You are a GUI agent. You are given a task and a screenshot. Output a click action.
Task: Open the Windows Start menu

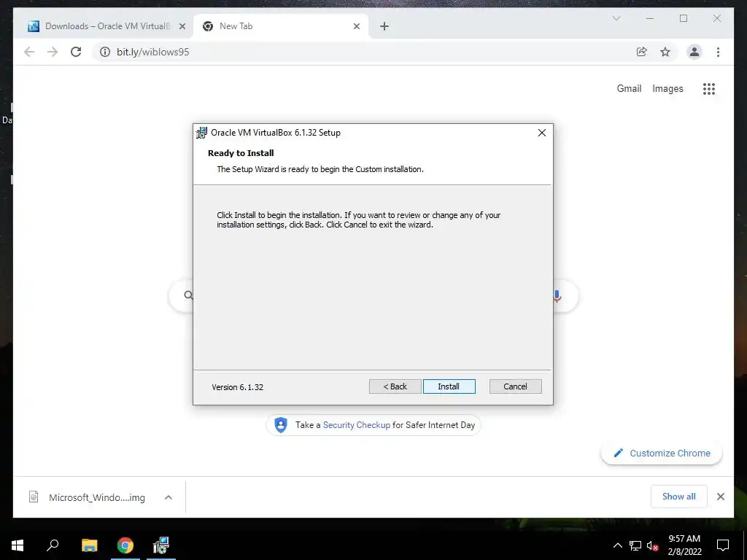tap(18, 545)
